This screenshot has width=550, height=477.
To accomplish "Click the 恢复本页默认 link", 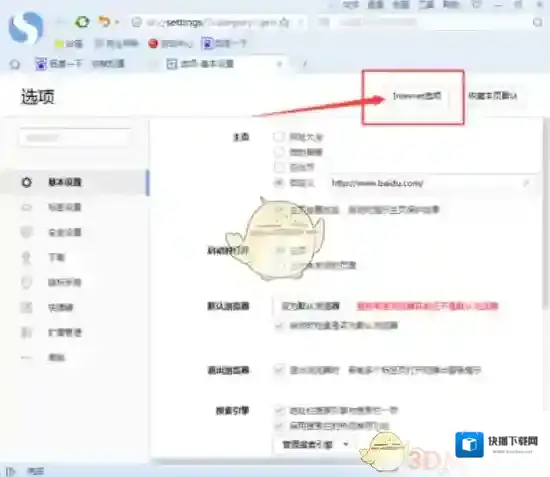I will pos(493,96).
